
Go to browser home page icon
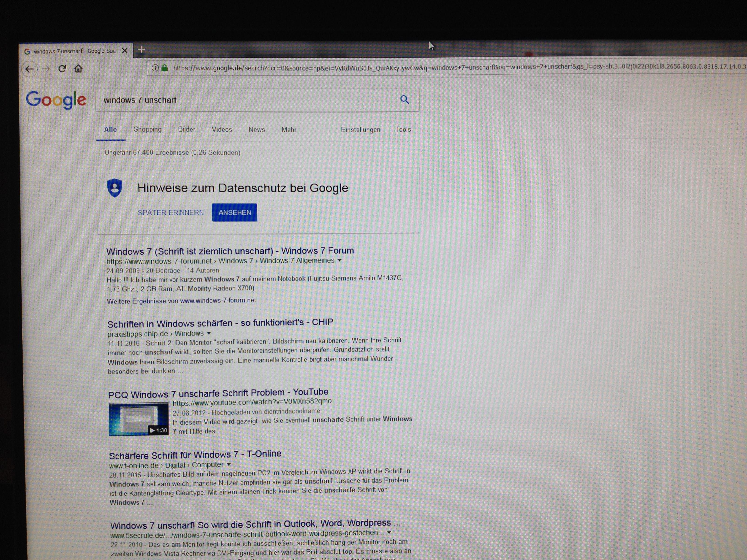[x=78, y=69]
